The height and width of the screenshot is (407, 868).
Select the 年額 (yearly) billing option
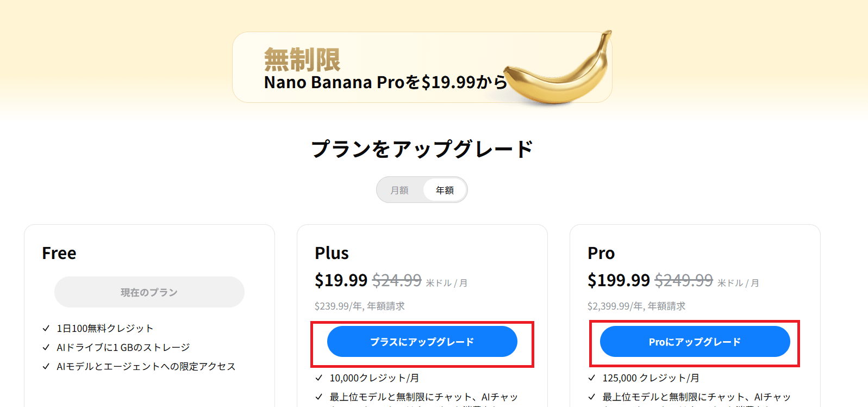445,190
